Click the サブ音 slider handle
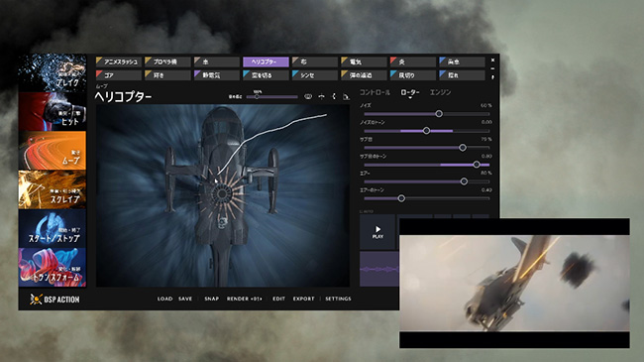Screen dimensions: 644x362 click(x=463, y=147)
